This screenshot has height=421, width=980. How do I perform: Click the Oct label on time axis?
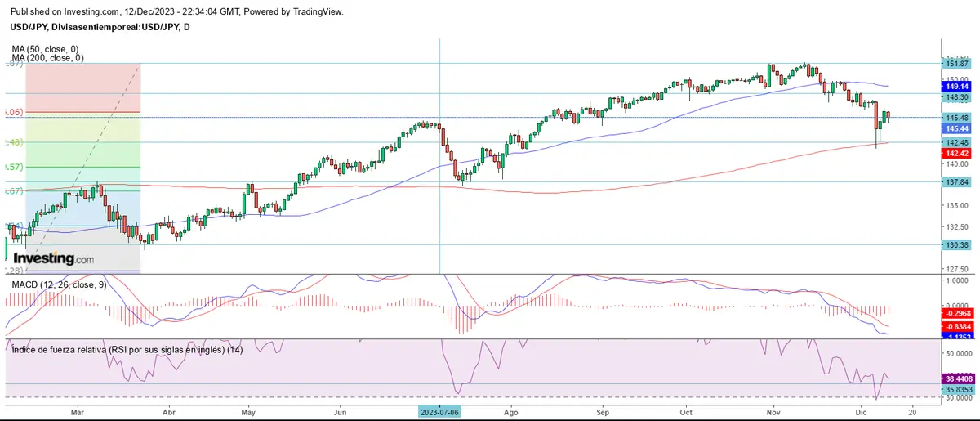[x=686, y=414]
